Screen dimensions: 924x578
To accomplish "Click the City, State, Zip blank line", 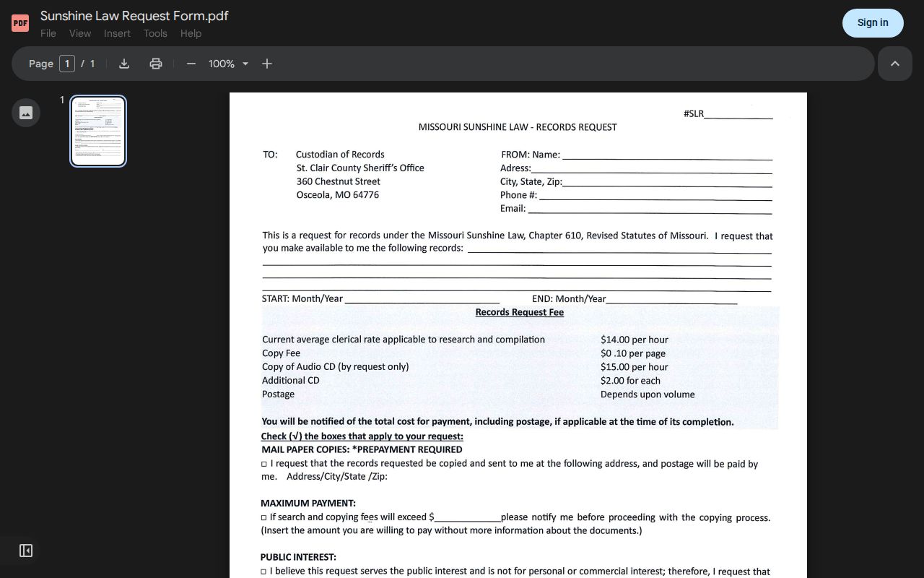I will coord(667,182).
